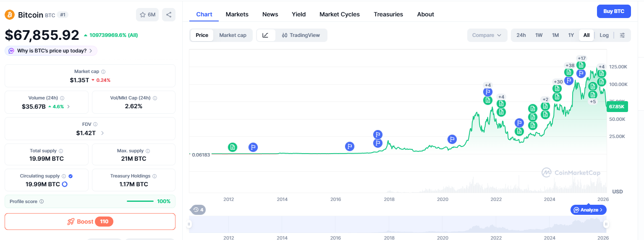Click Market cap info icon
The width and height of the screenshot is (644, 240).
point(103,72)
